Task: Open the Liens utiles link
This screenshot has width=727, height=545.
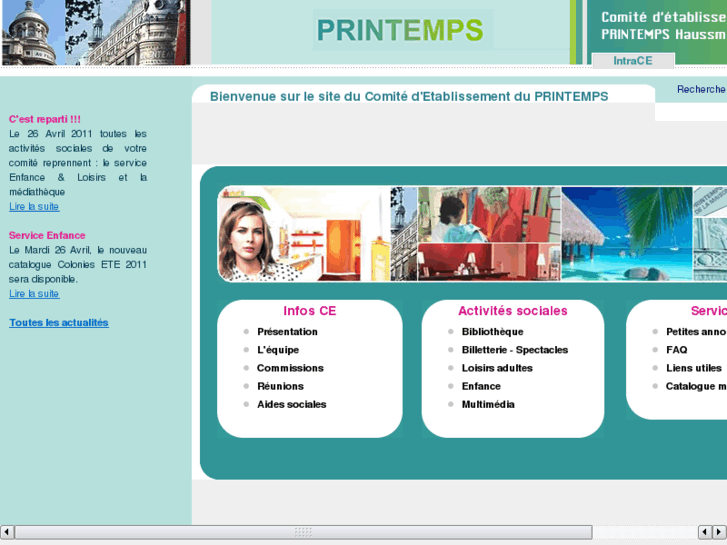Action: pyautogui.click(x=694, y=368)
